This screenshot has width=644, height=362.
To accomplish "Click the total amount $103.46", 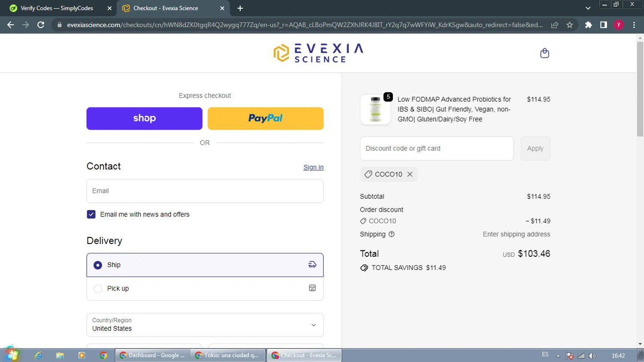I will click(x=534, y=254).
